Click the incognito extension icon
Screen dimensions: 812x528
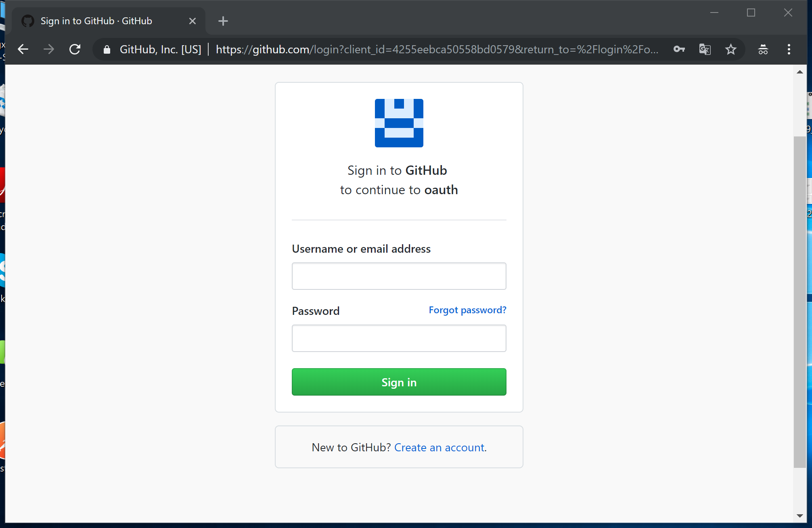pos(763,49)
